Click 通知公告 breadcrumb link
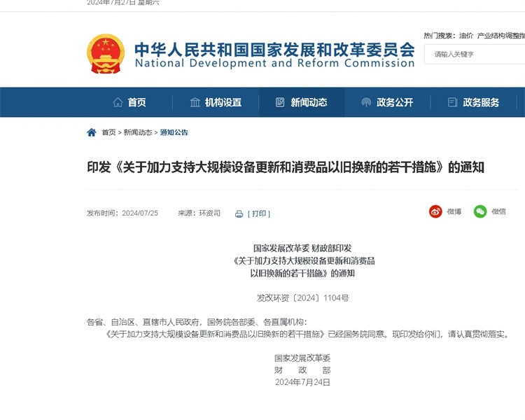The width and height of the screenshot is (525, 420). click(174, 132)
